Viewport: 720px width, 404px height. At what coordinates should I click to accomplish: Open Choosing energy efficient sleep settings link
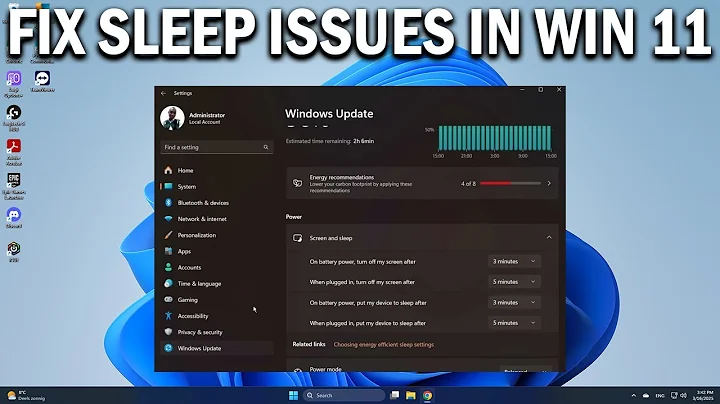pos(383,344)
